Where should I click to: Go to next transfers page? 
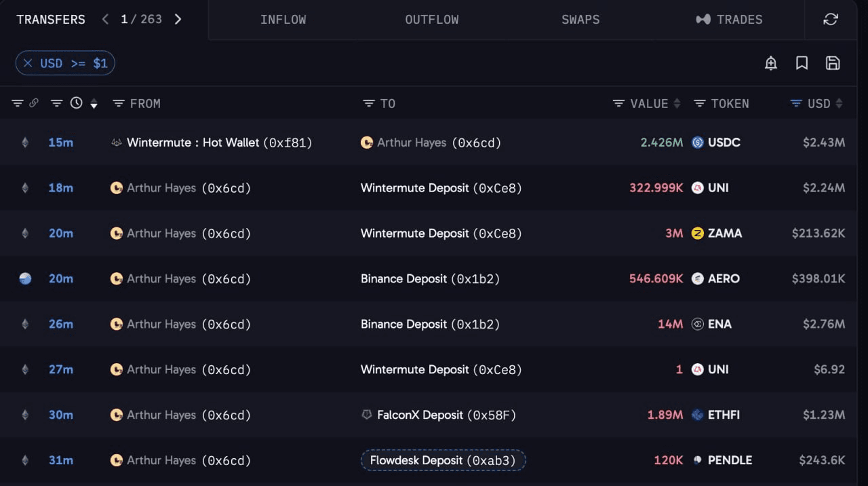pos(178,19)
